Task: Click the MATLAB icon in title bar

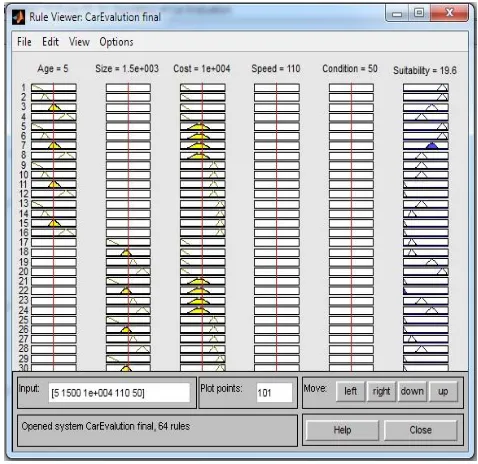Action: [19, 17]
